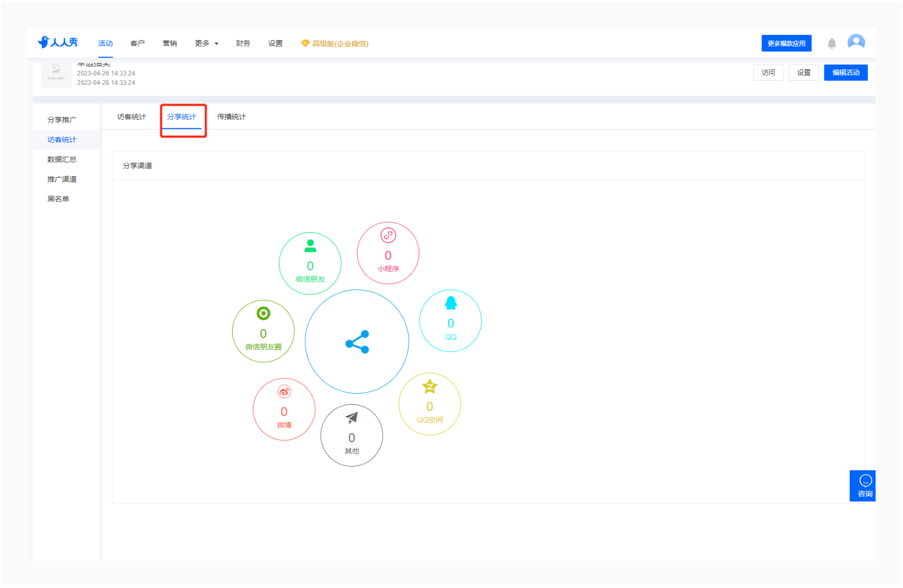Open the 咨询 chat widget
This screenshot has width=903, height=588.
tap(862, 486)
